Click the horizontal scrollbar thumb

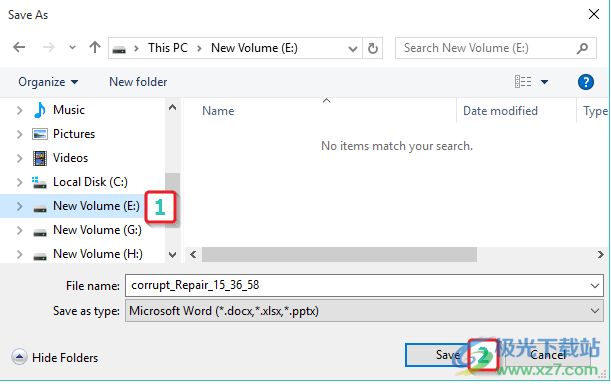(x=339, y=255)
